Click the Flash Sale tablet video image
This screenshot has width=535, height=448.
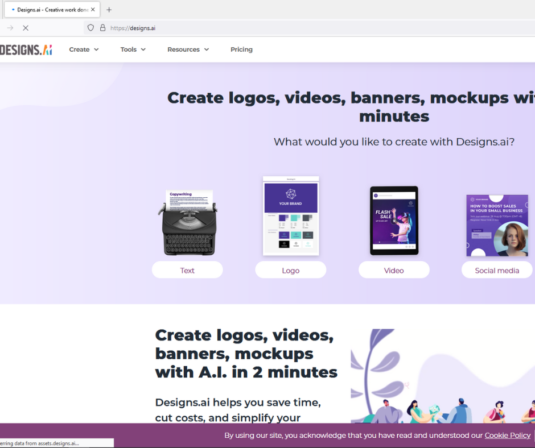click(x=394, y=220)
